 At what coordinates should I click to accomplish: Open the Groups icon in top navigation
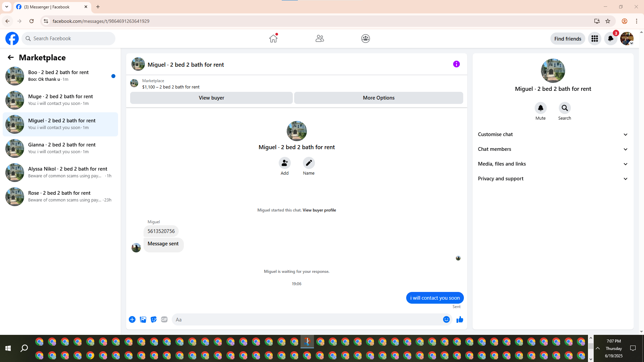(366, 39)
